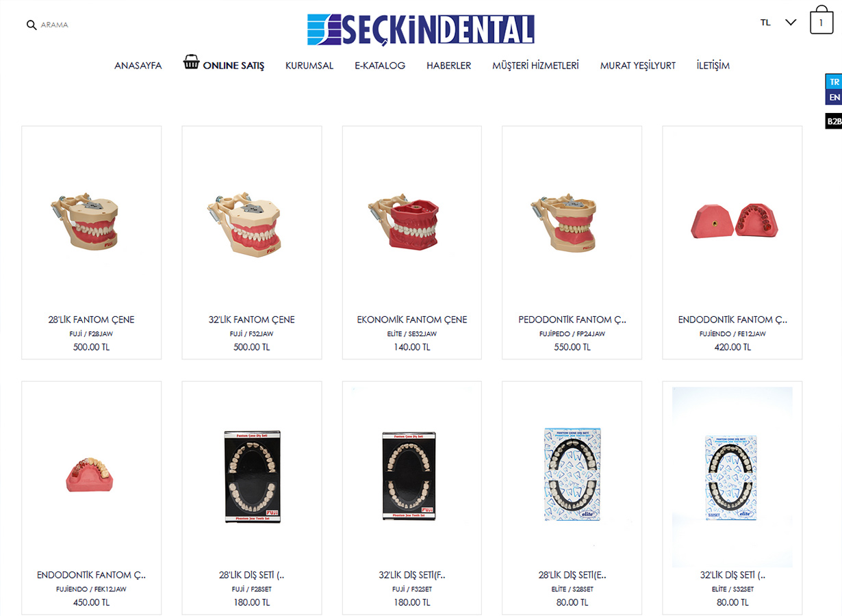The width and height of the screenshot is (842, 616).
Task: Go to Müşteri Hizmetleri page
Action: (535, 66)
